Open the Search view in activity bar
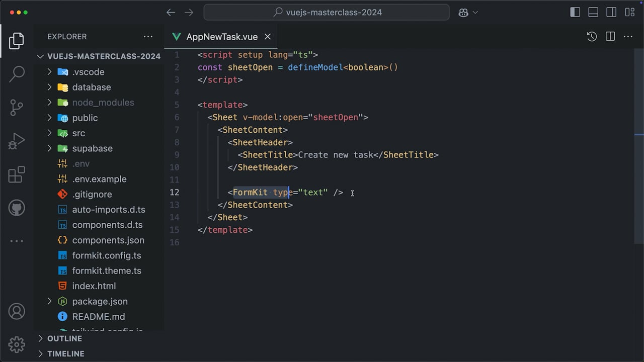Image resolution: width=644 pixels, height=362 pixels. 17,74
